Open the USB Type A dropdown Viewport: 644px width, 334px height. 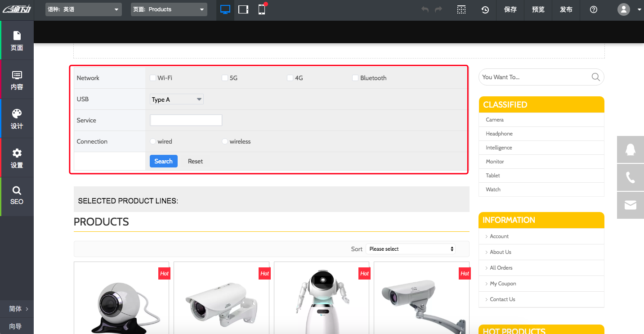pyautogui.click(x=176, y=99)
